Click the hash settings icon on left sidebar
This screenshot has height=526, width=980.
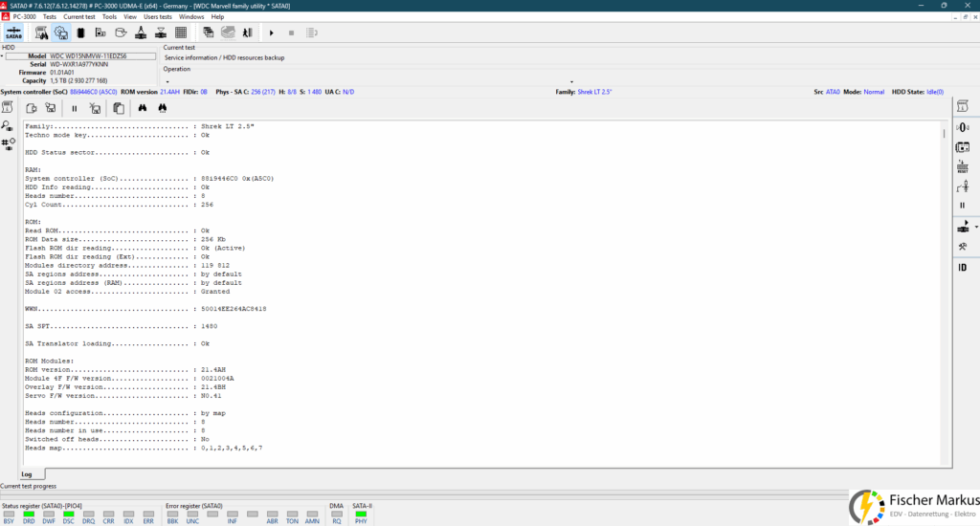click(x=8, y=144)
